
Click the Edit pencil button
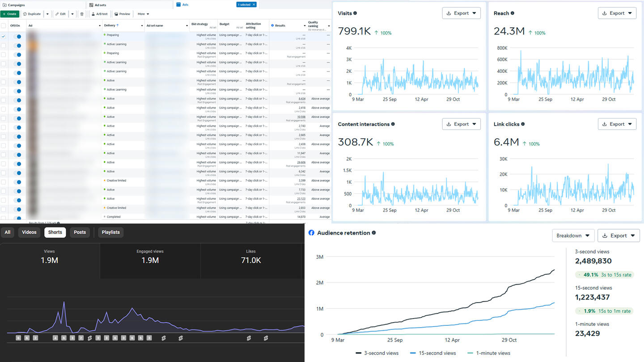(60, 14)
